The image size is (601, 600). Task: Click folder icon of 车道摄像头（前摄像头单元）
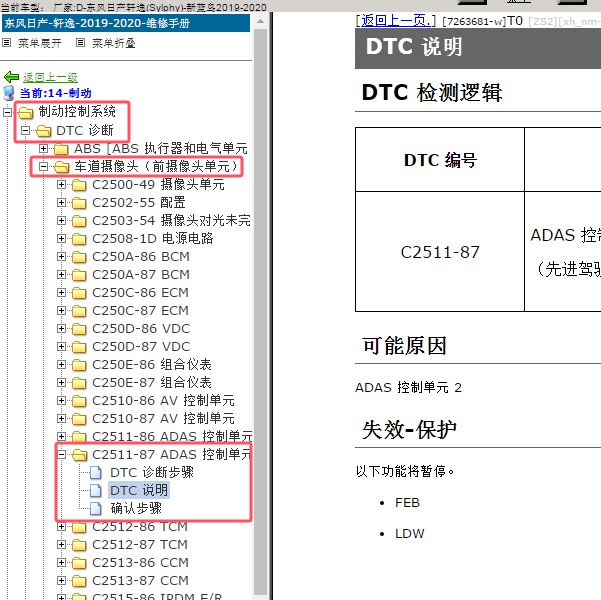[62, 167]
